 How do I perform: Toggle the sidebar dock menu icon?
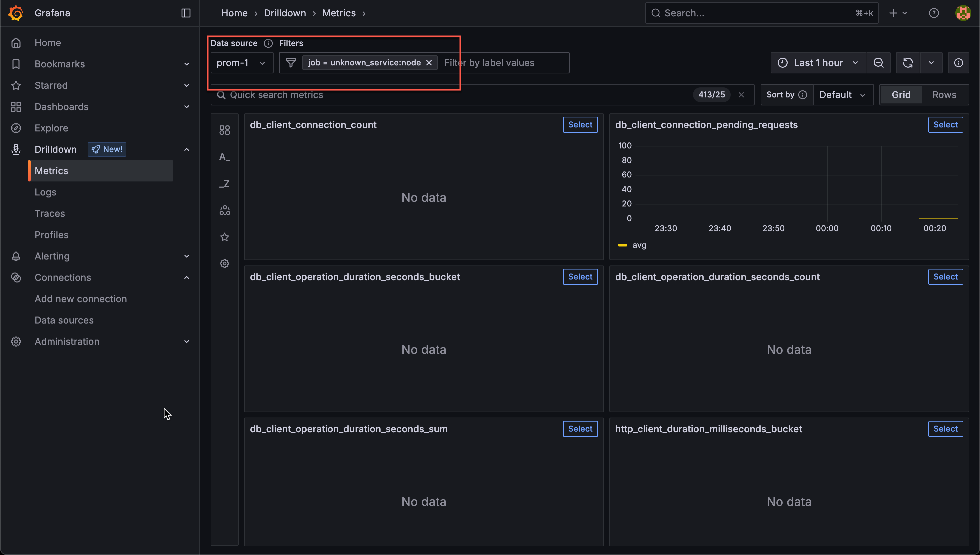pos(186,13)
